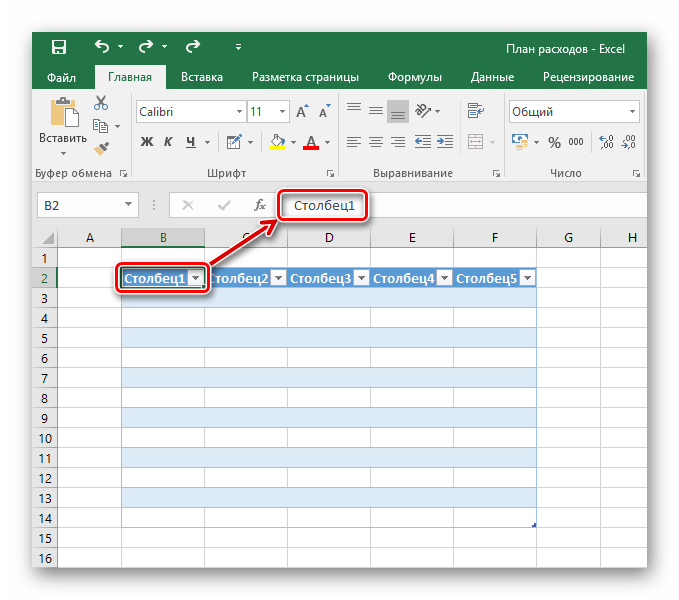Viewport: 679px width, 600px height.
Task: Click the formula bar containing Столбец1
Action: (x=463, y=205)
